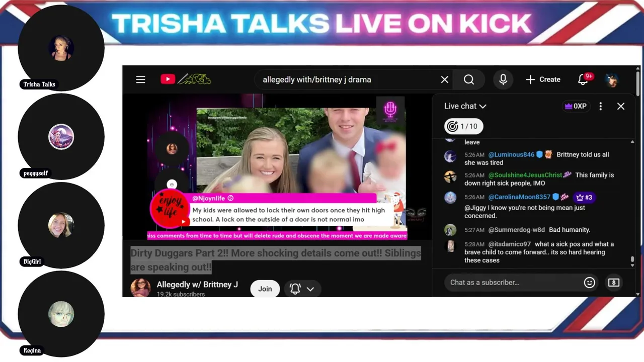Click the pink microphone logo in video
Viewport: 644px width, 362px height.
[x=390, y=110]
